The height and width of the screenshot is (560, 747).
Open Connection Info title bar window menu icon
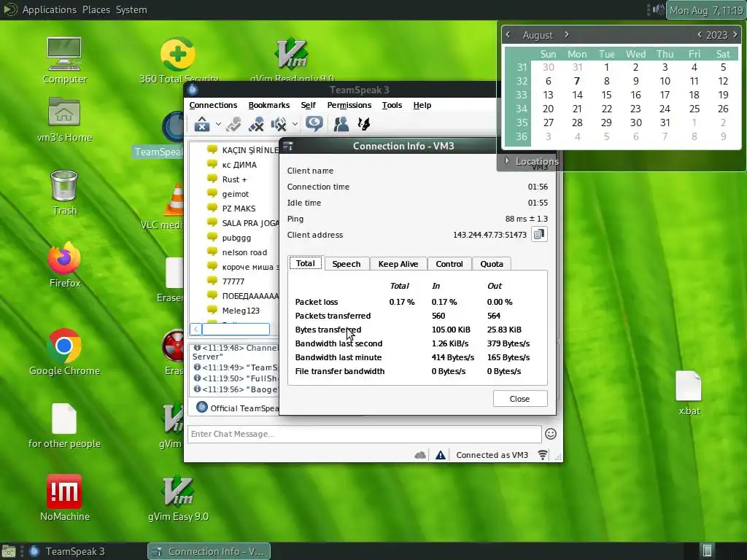tap(287, 146)
